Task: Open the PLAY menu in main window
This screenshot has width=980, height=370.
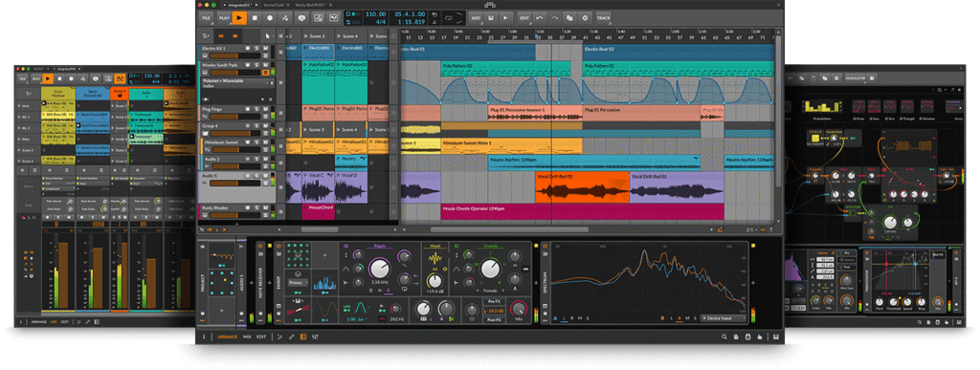Action: tap(224, 17)
